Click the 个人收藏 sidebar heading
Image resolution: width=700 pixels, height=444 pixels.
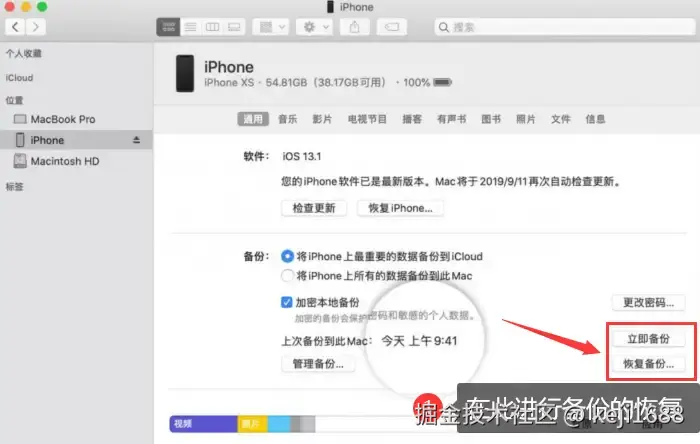(24, 54)
